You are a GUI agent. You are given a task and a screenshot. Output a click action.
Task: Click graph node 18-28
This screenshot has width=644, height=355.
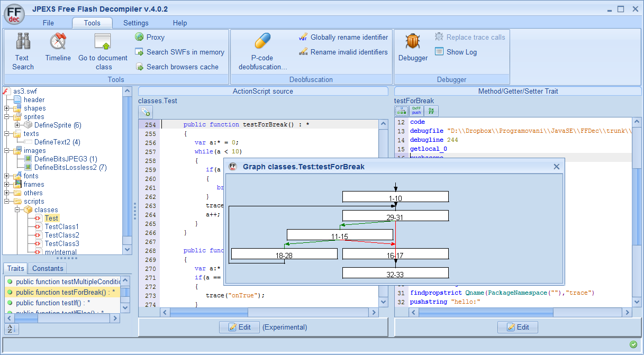pyautogui.click(x=284, y=254)
